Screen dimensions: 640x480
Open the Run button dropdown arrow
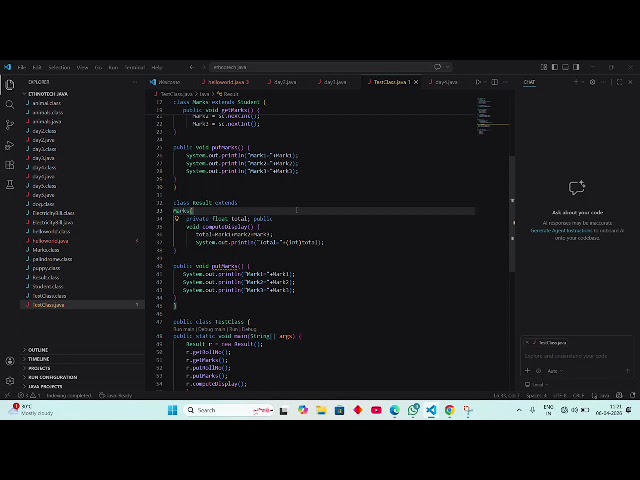485,82
